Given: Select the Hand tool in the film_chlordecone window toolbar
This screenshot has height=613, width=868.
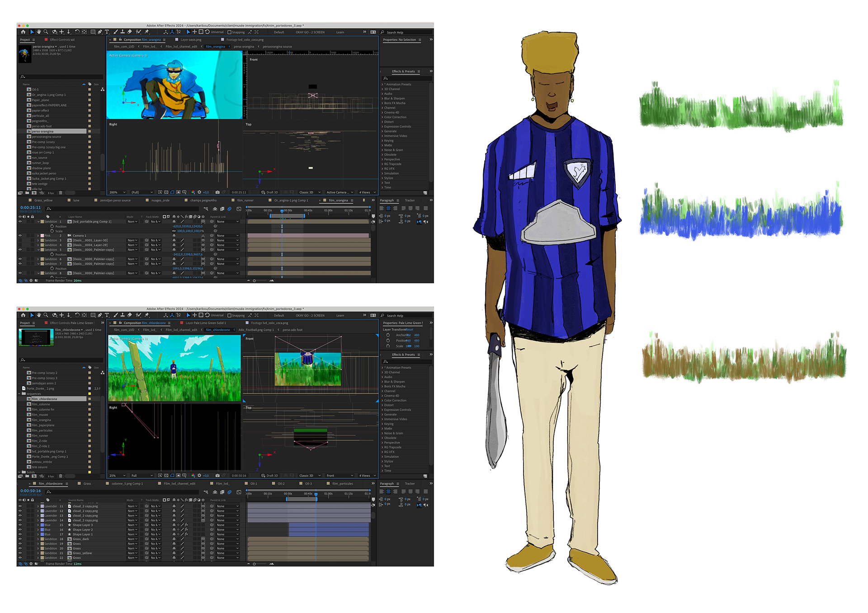Looking at the screenshot, I should coord(39,315).
